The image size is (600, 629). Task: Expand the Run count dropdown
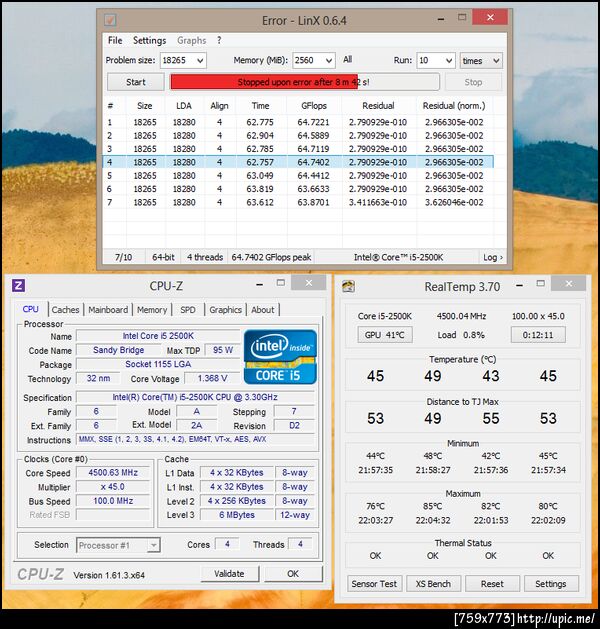tap(449, 61)
